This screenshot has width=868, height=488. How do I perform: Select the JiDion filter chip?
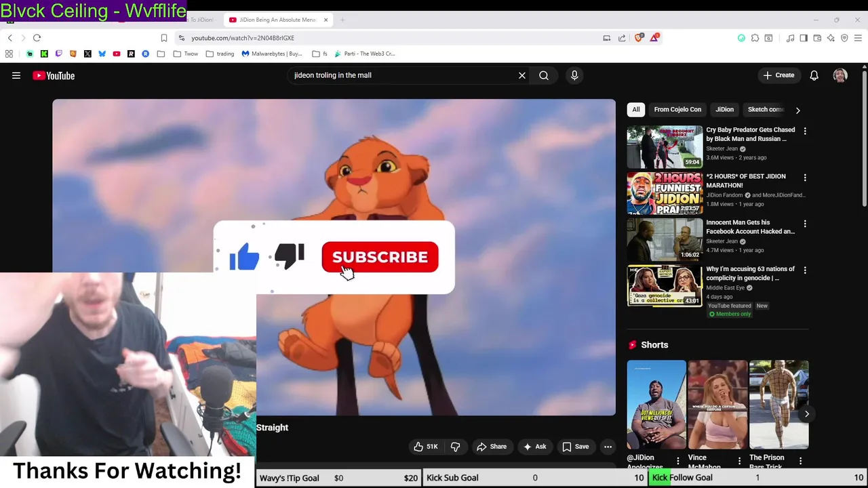pos(725,109)
